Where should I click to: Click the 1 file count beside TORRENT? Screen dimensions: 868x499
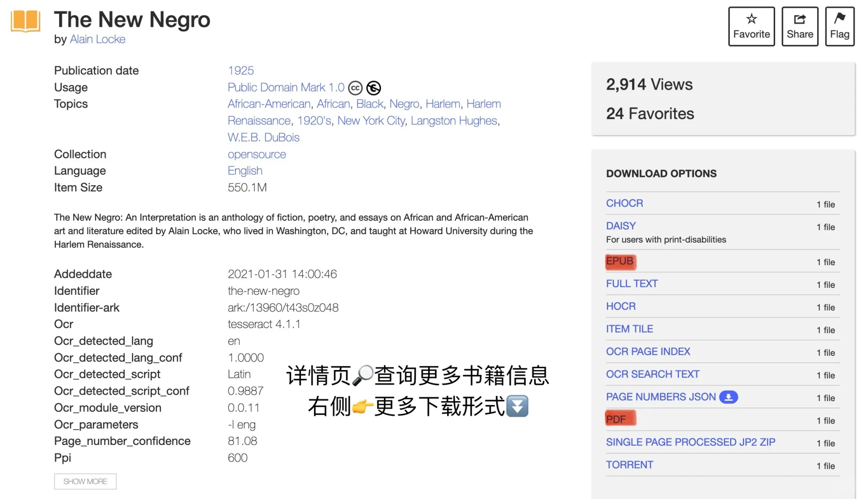click(x=825, y=466)
